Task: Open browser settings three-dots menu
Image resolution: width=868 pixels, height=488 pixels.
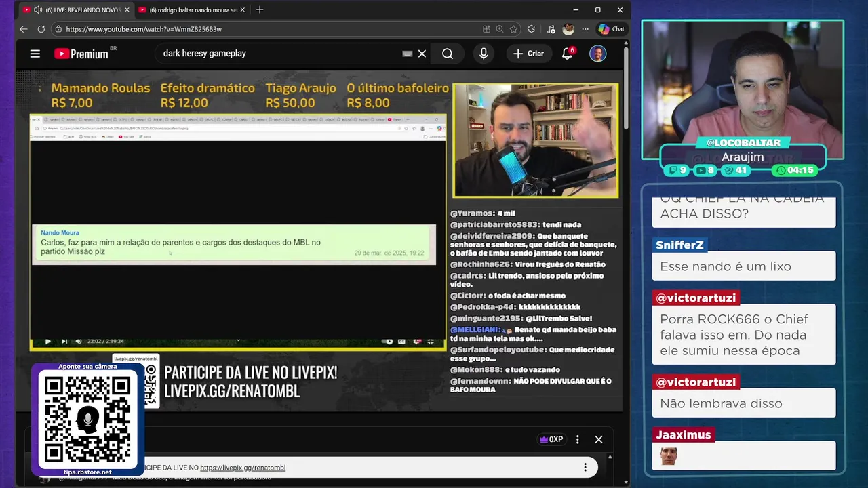Action: [x=585, y=29]
